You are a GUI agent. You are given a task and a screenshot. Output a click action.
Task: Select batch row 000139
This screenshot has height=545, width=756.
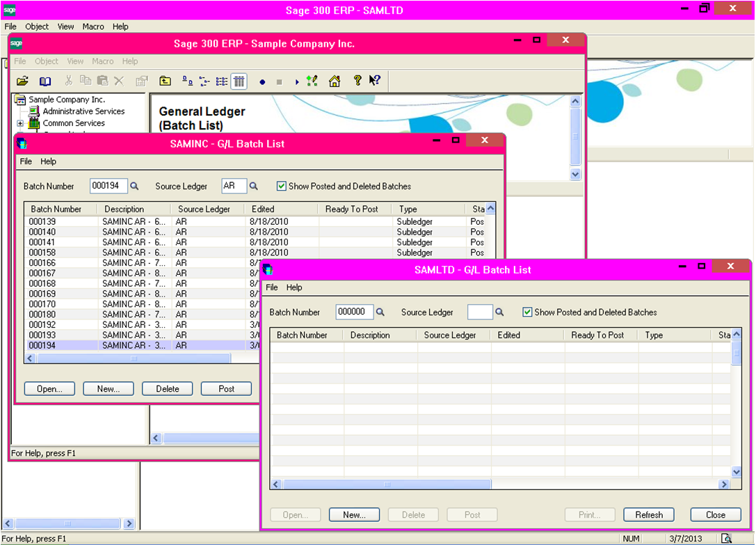(255, 221)
